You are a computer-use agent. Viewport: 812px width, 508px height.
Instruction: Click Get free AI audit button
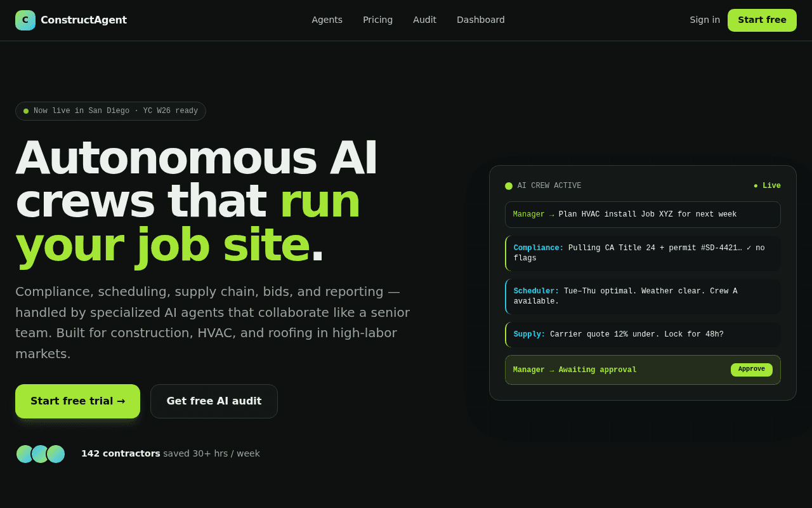(214, 401)
